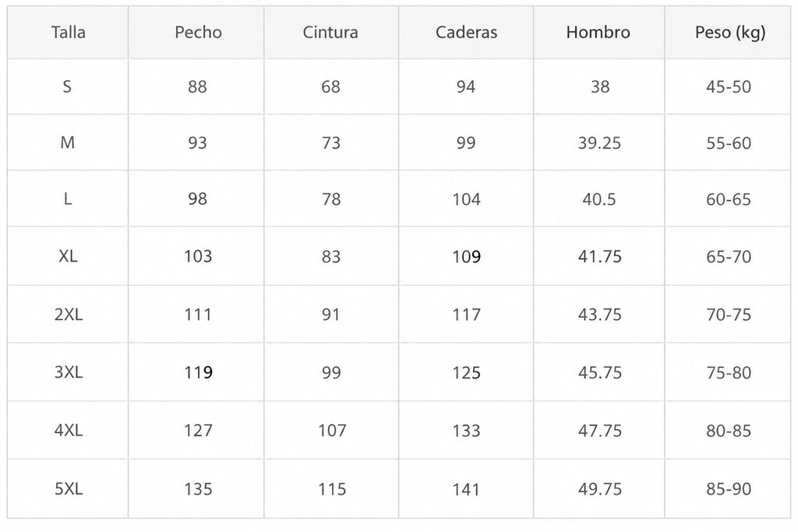
Task: Select the Caderas column header
Action: (466, 33)
